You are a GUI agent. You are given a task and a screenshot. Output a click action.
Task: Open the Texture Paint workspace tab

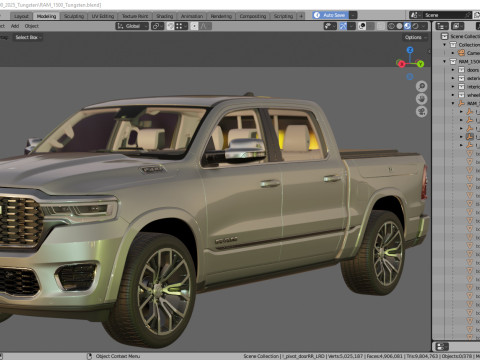135,16
